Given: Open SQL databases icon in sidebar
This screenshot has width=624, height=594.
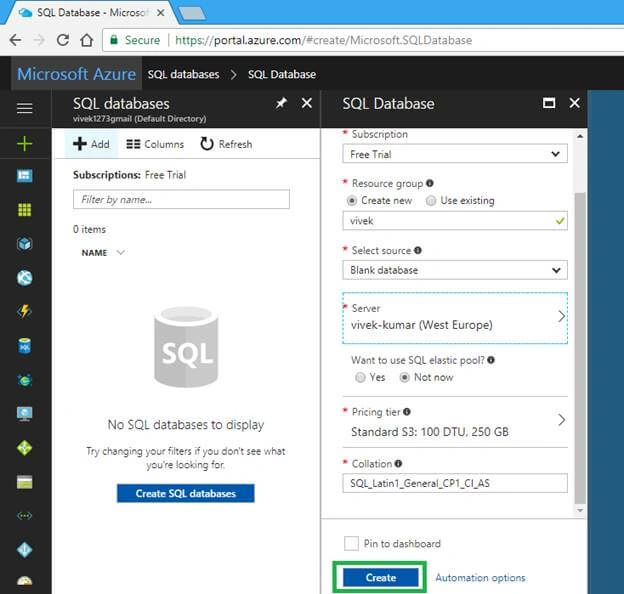Looking at the screenshot, I should [24, 346].
